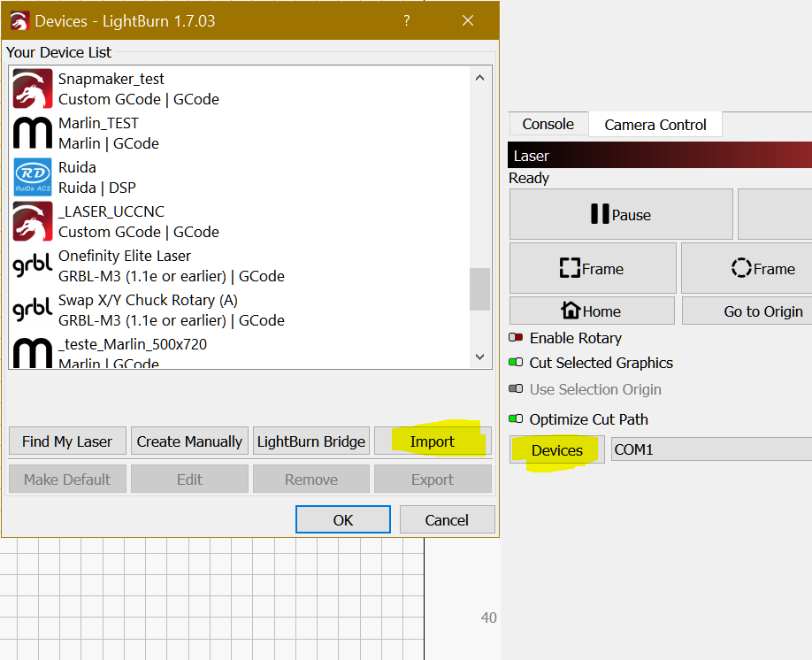Click the Marlin_TEST M icon
The height and width of the screenshot is (660, 812).
[x=32, y=133]
